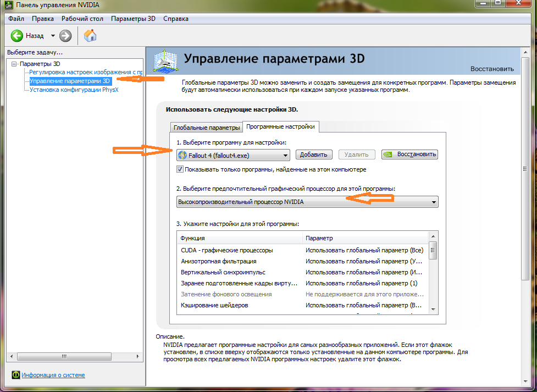Switch to Глобальные параметры tab
Image resolution: width=537 pixels, height=392 pixels.
[x=207, y=128]
